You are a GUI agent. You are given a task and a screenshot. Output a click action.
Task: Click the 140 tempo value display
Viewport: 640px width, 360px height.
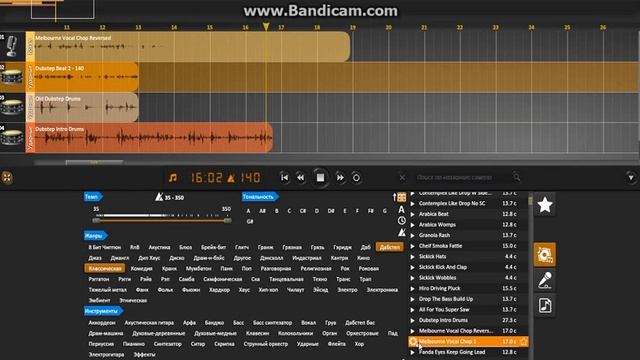[x=250, y=178]
